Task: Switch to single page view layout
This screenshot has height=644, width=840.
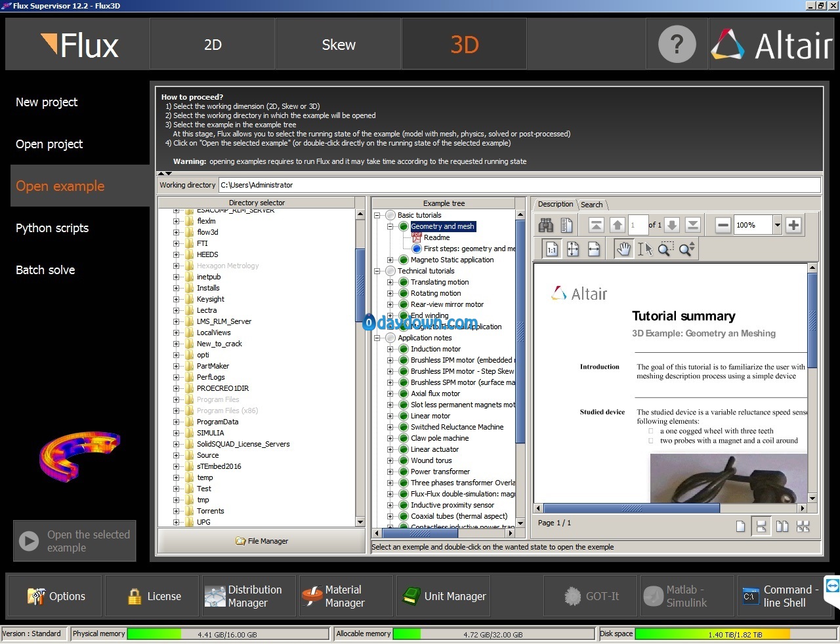Action: [x=740, y=526]
